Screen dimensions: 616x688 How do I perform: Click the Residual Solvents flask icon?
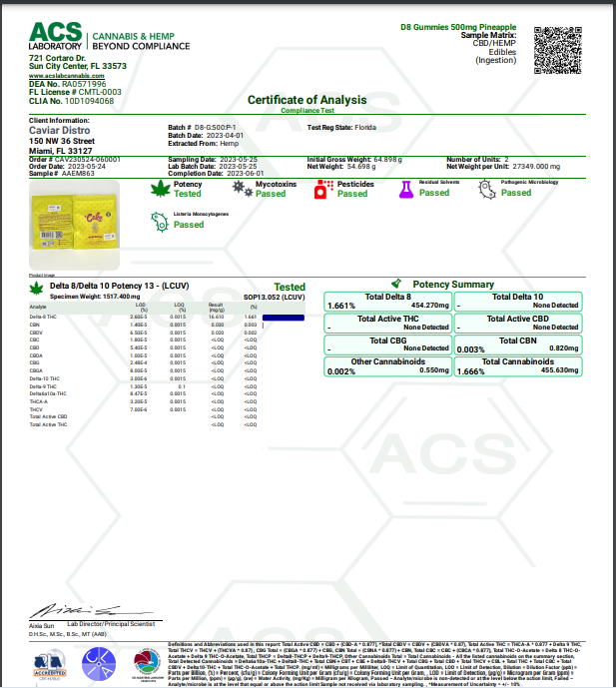405,190
